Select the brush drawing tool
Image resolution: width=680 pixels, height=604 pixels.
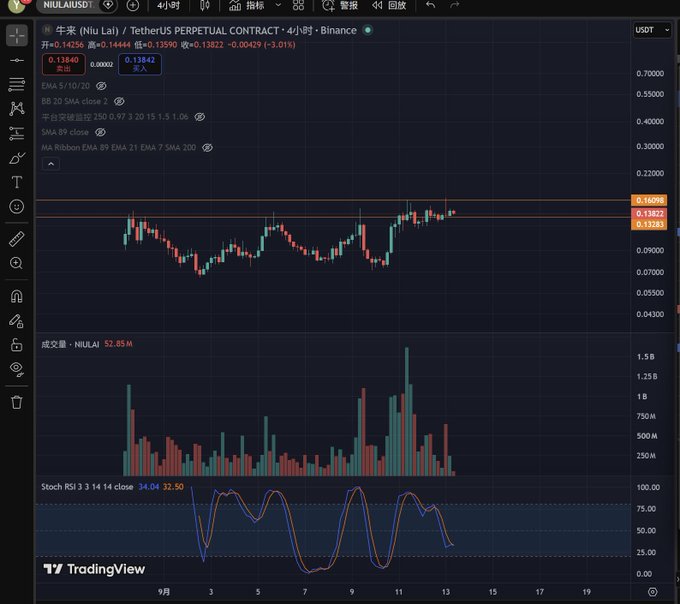[17, 158]
